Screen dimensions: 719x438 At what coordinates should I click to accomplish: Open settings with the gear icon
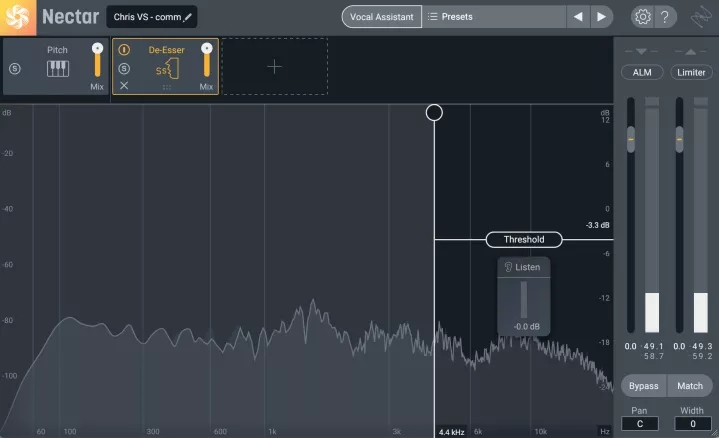tap(641, 17)
